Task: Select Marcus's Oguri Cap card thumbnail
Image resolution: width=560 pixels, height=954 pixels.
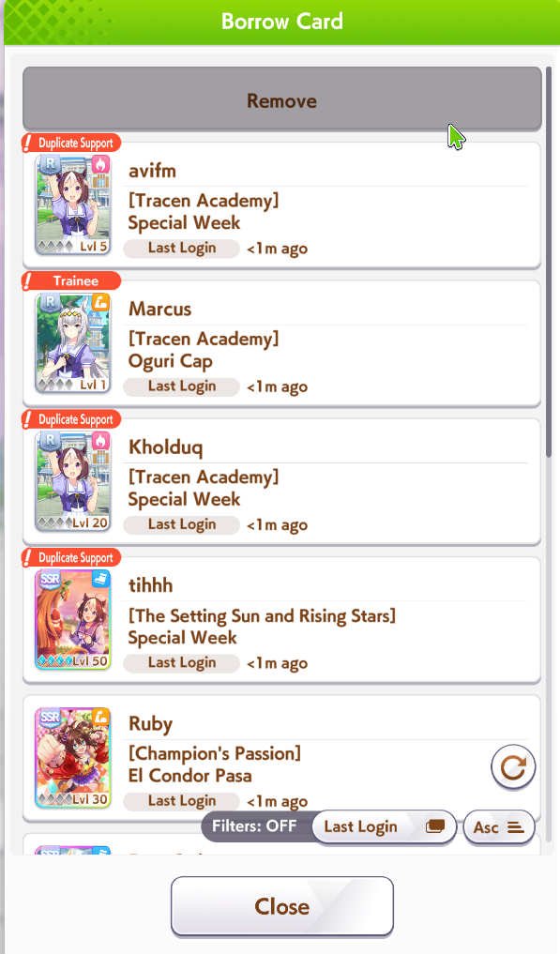Action: pyautogui.click(x=73, y=342)
